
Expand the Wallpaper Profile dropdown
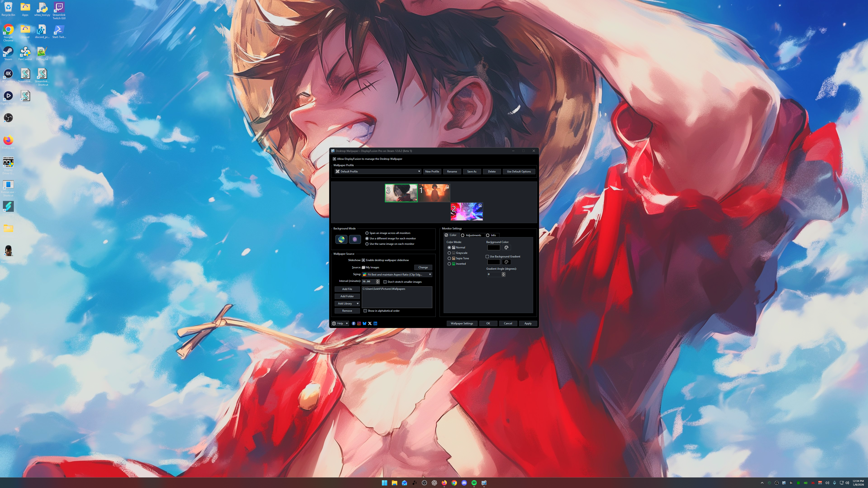(419, 171)
